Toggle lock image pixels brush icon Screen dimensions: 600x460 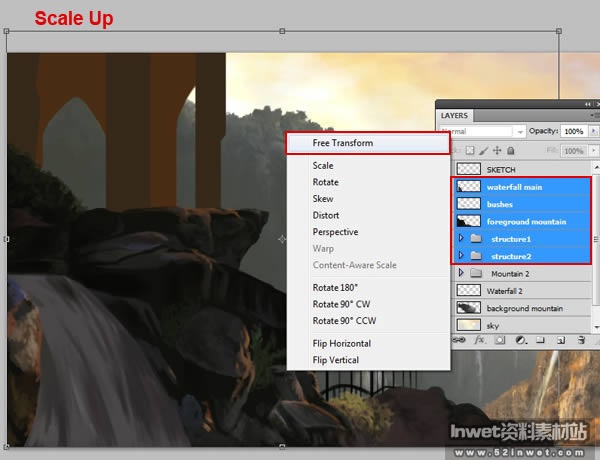point(484,150)
